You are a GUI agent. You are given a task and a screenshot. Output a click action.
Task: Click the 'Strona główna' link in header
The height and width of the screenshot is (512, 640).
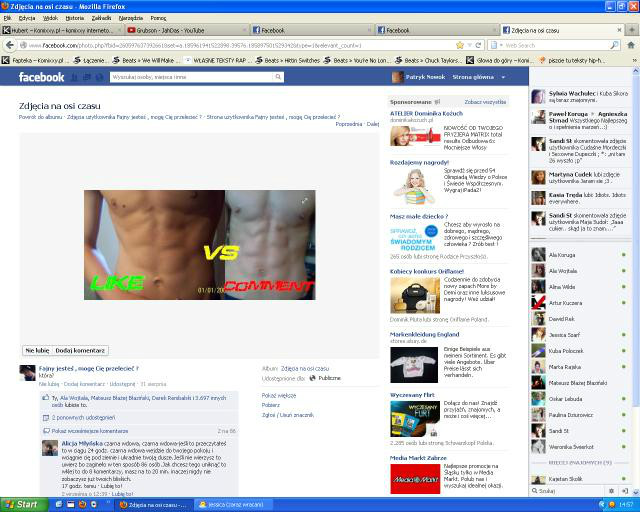coord(473,77)
